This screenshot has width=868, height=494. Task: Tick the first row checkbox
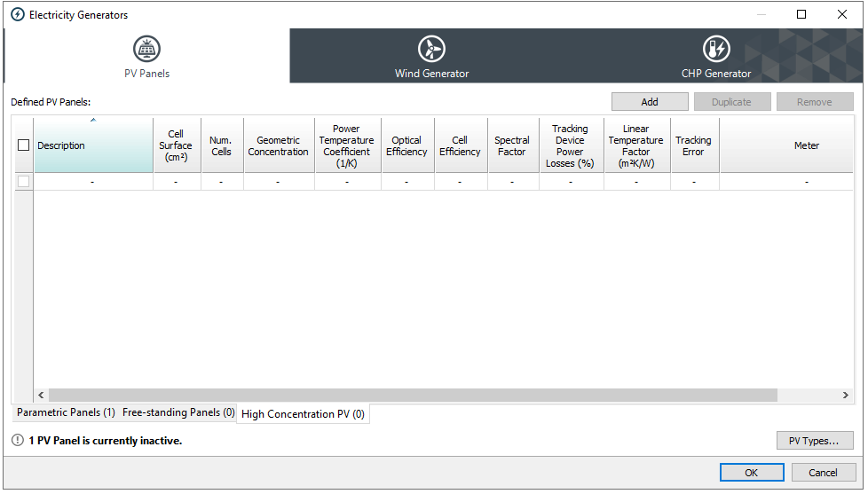point(24,182)
